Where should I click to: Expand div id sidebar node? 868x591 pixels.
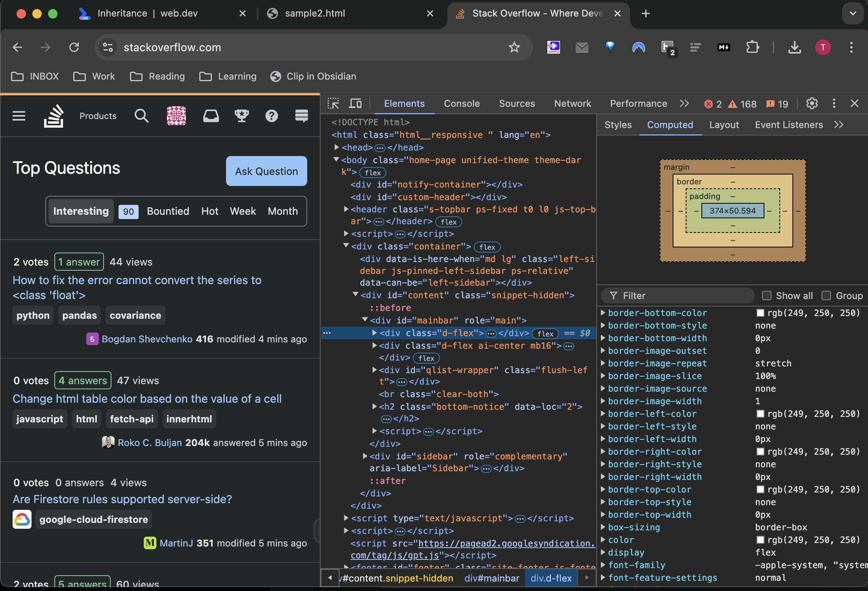point(365,456)
